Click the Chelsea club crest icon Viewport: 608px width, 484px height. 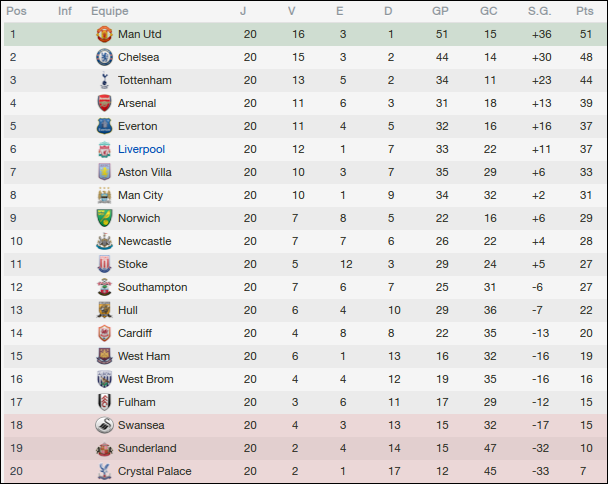click(104, 57)
